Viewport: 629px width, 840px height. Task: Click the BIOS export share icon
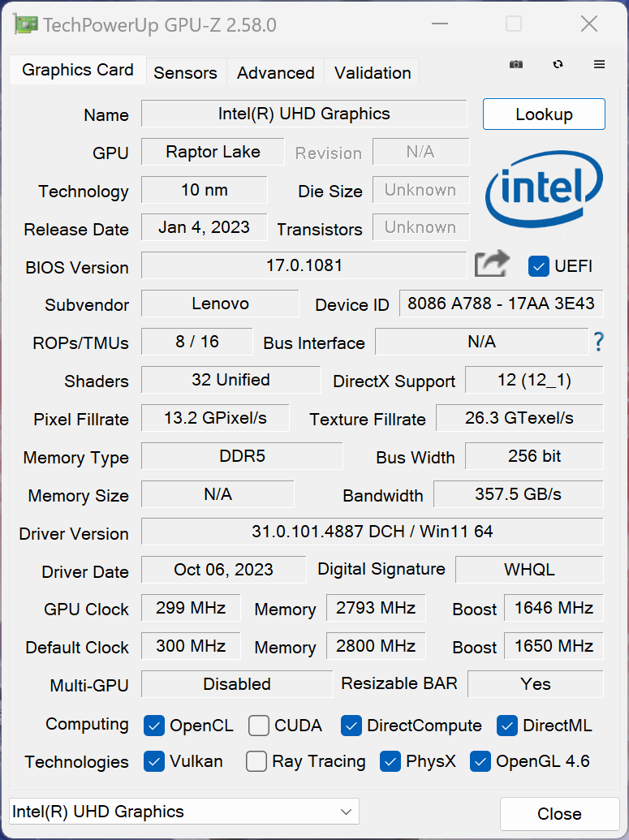[492, 264]
